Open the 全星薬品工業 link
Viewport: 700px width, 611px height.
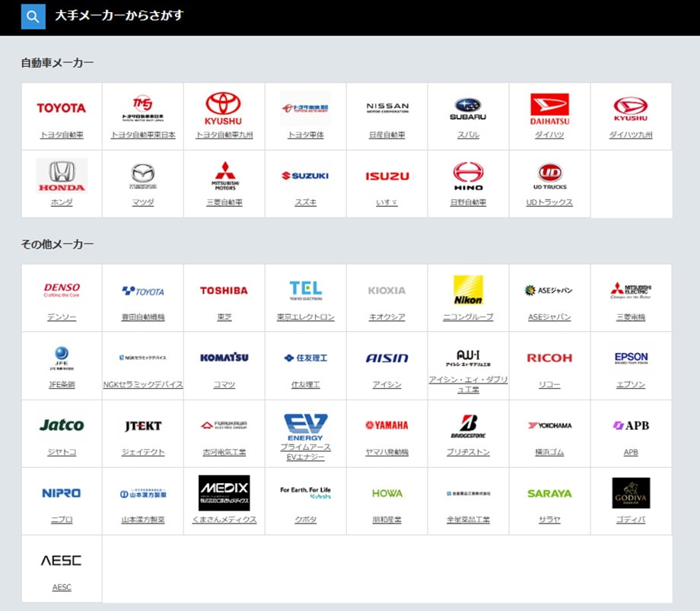point(468,520)
